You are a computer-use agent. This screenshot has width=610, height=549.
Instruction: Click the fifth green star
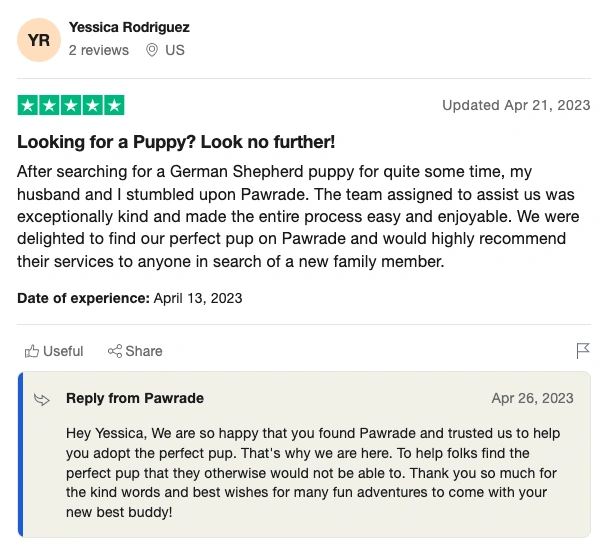114,105
